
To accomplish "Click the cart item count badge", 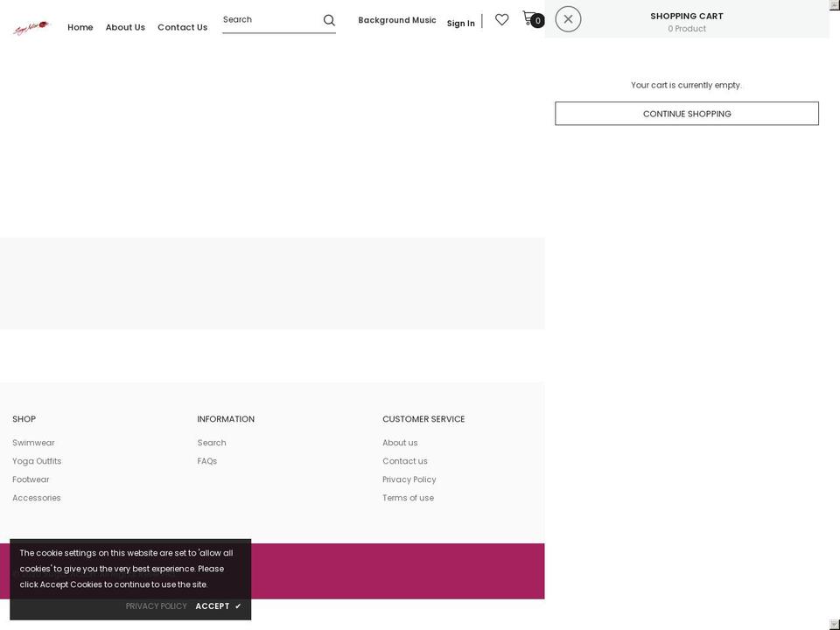I will 538,21.
